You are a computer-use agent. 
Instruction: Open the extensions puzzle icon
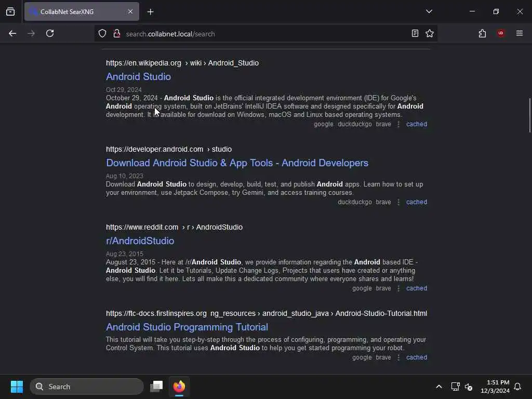click(482, 33)
